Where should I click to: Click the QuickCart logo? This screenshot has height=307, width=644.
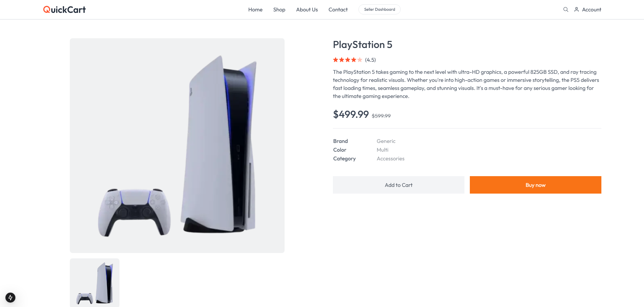coord(64,9)
